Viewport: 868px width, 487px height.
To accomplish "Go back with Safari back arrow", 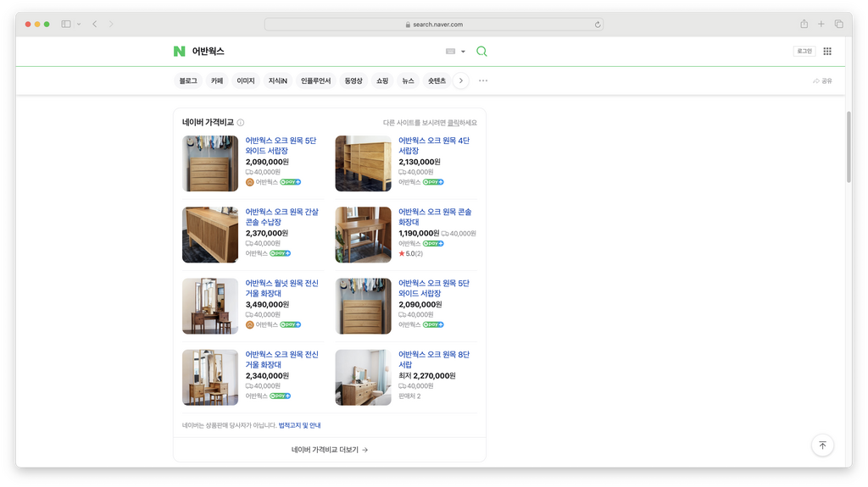I will tap(95, 24).
